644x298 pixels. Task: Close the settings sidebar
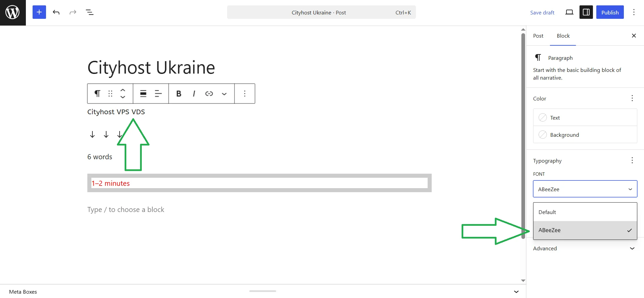634,36
